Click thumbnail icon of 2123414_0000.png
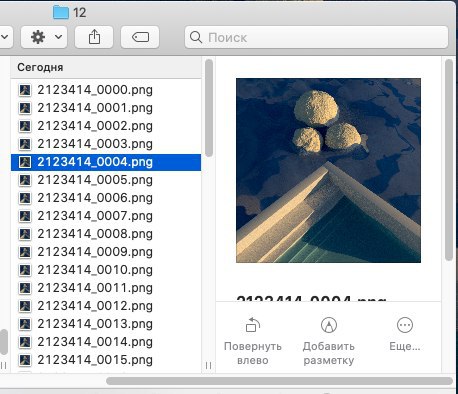This screenshot has width=458, height=394. pos(25,90)
